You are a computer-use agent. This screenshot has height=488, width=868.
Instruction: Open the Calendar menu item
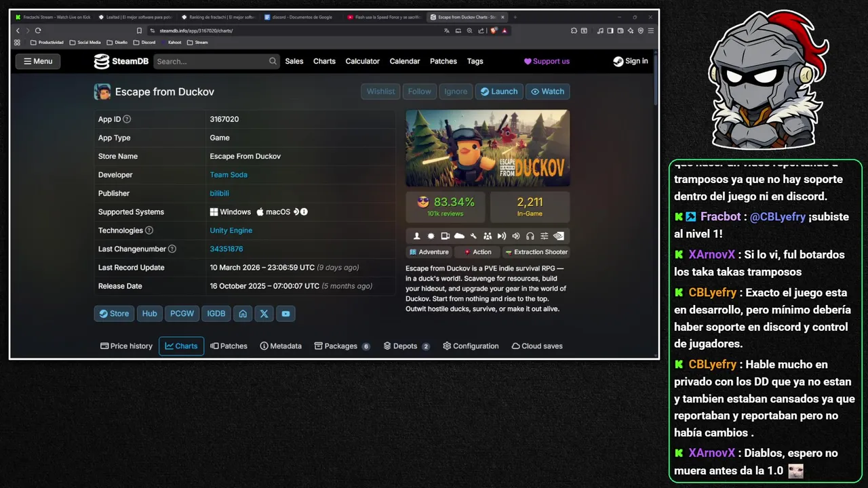tap(405, 61)
